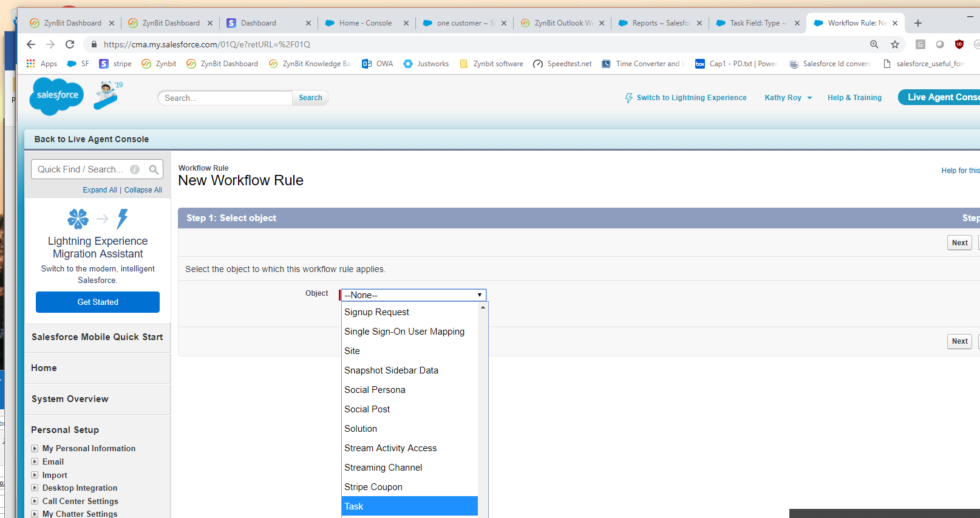
Task: Pick Solution in the object dropdown
Action: point(410,429)
